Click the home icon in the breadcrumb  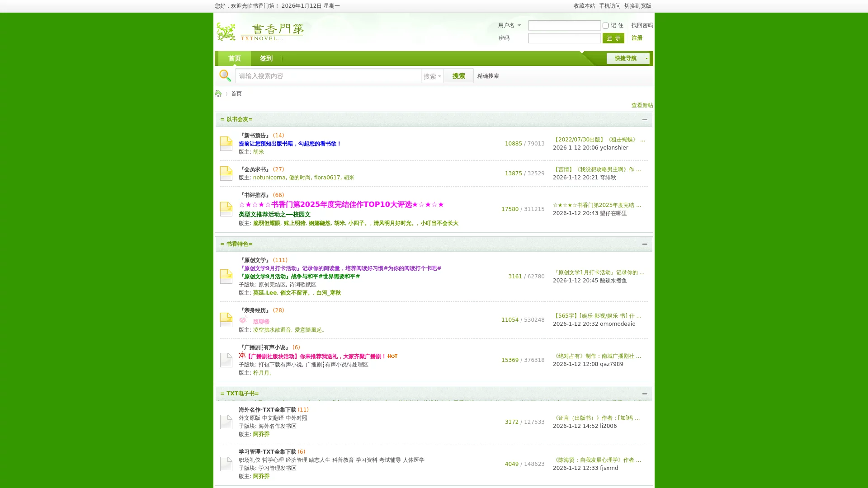(218, 94)
